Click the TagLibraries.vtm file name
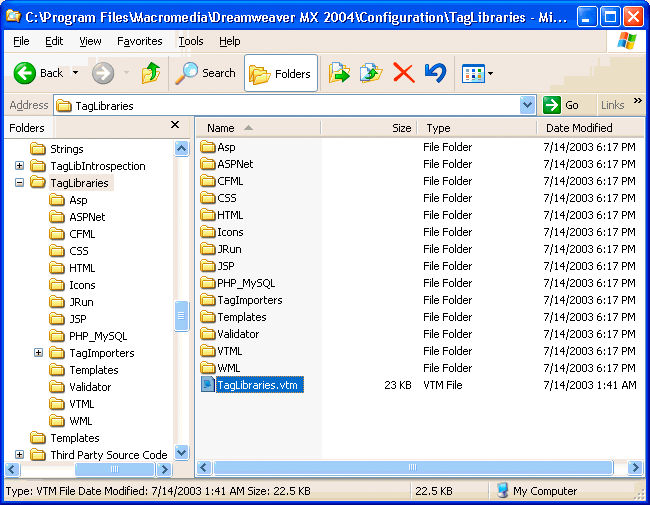 260,385
